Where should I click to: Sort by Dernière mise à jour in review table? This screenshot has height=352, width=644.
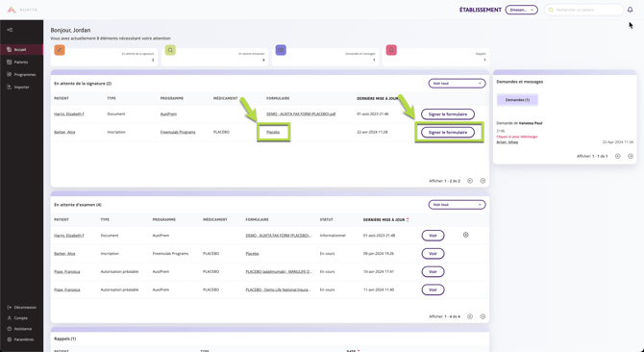[x=385, y=219]
